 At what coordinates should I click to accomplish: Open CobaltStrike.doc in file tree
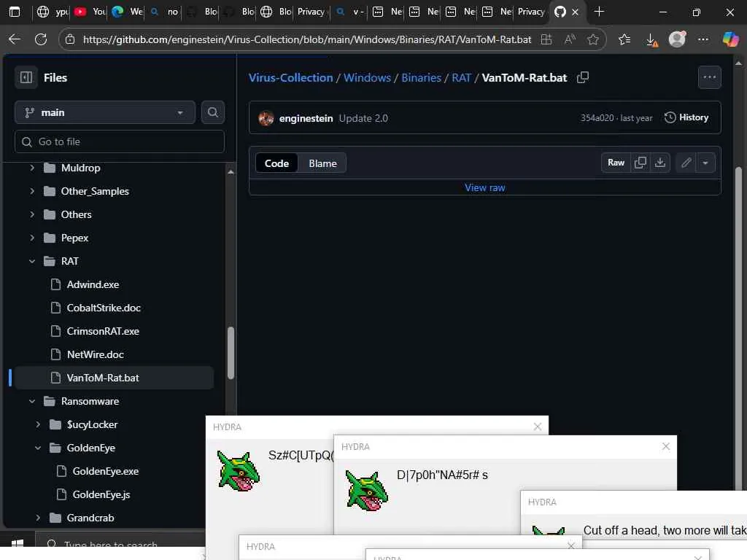coord(104,308)
